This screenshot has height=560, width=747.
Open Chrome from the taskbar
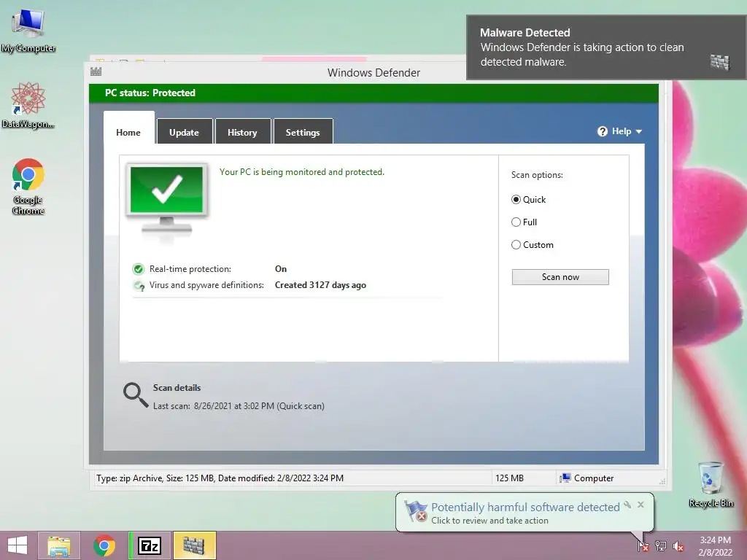click(104, 545)
